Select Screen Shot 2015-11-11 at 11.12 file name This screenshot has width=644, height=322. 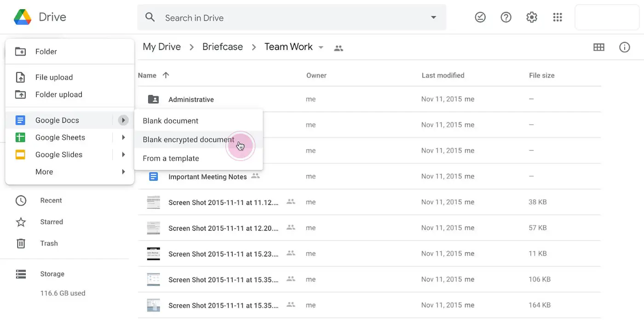coord(224,202)
